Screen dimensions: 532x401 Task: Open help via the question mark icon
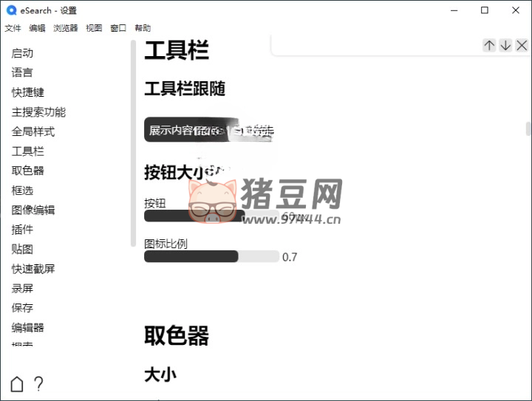pyautogui.click(x=38, y=384)
